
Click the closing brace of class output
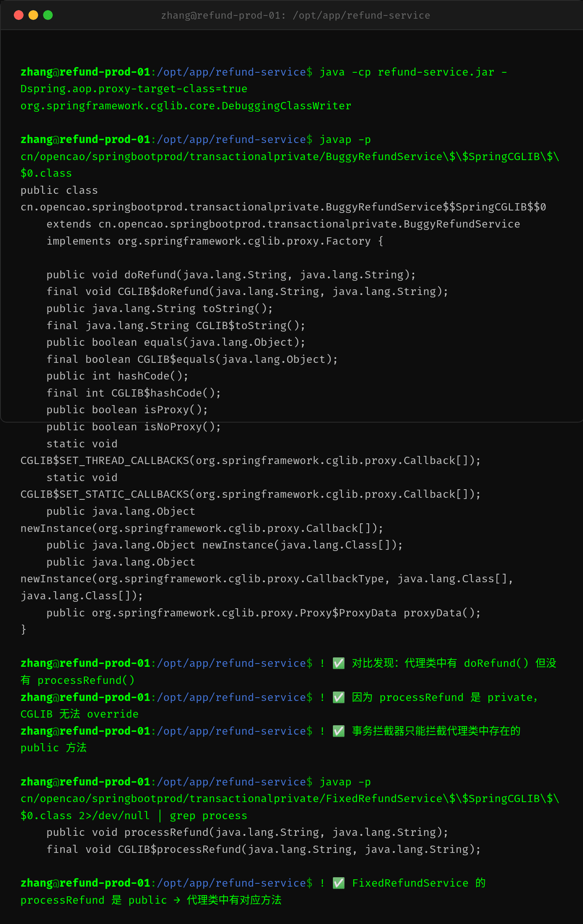point(24,630)
